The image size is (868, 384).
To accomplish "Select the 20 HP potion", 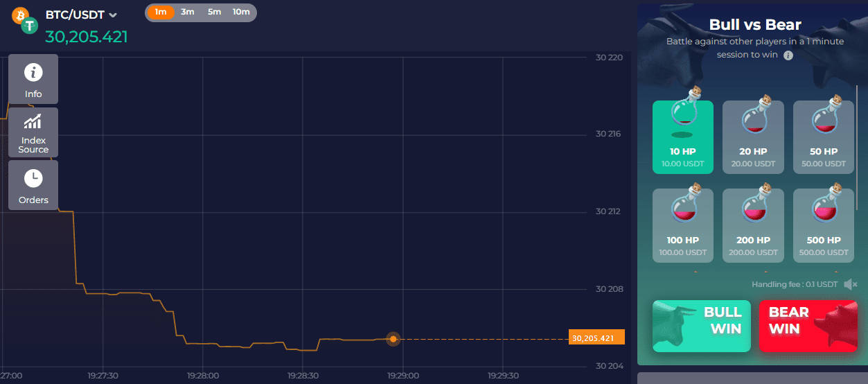I will (753, 137).
